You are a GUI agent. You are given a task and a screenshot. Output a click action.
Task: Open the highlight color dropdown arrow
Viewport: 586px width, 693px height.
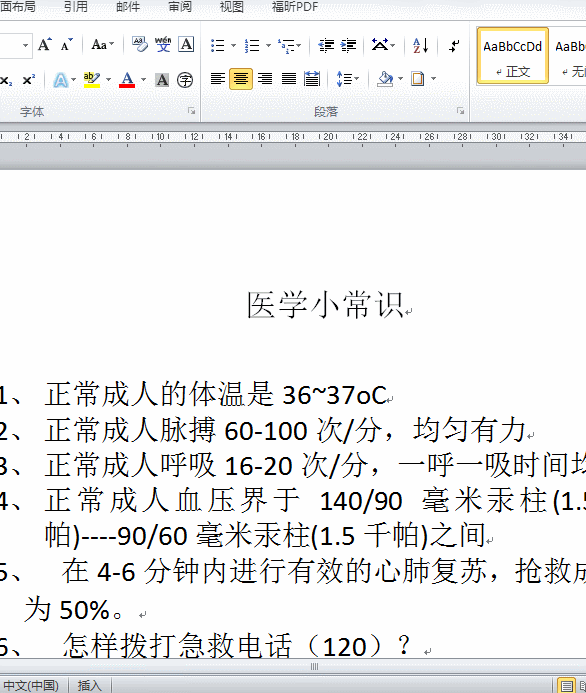point(108,80)
